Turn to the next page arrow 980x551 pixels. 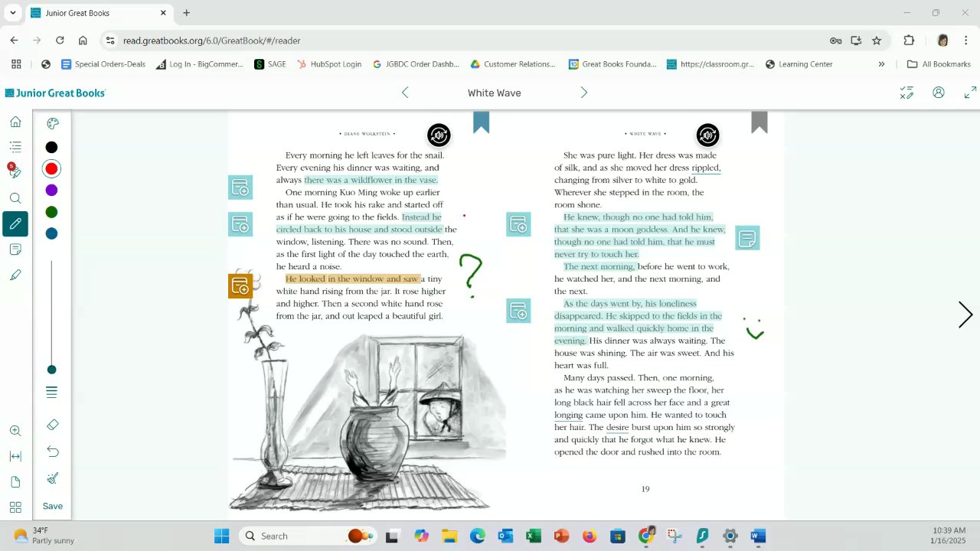coord(965,315)
